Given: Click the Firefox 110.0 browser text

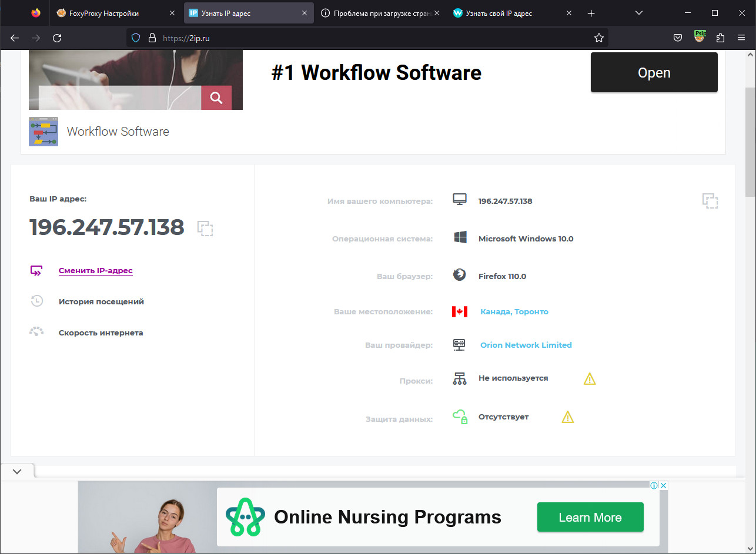Looking at the screenshot, I should point(503,276).
